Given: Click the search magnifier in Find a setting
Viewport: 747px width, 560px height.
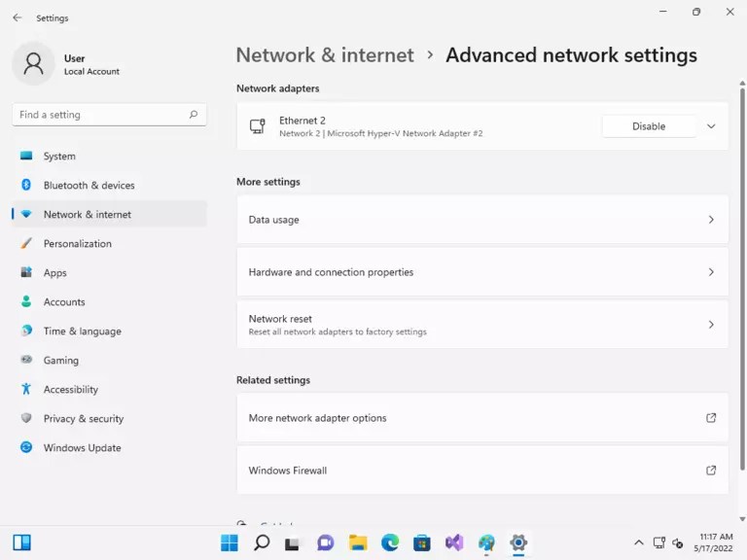Looking at the screenshot, I should pos(194,115).
